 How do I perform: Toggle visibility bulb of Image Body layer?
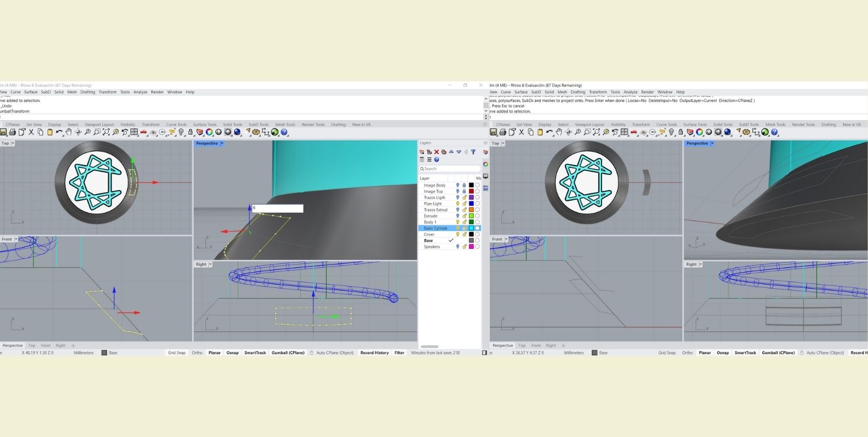point(457,185)
